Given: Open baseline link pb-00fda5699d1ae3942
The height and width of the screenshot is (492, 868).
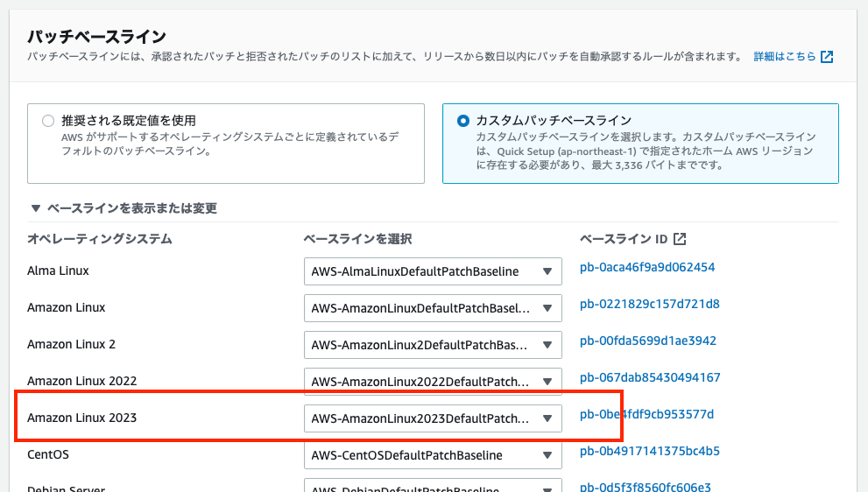Looking at the screenshot, I should (x=647, y=341).
